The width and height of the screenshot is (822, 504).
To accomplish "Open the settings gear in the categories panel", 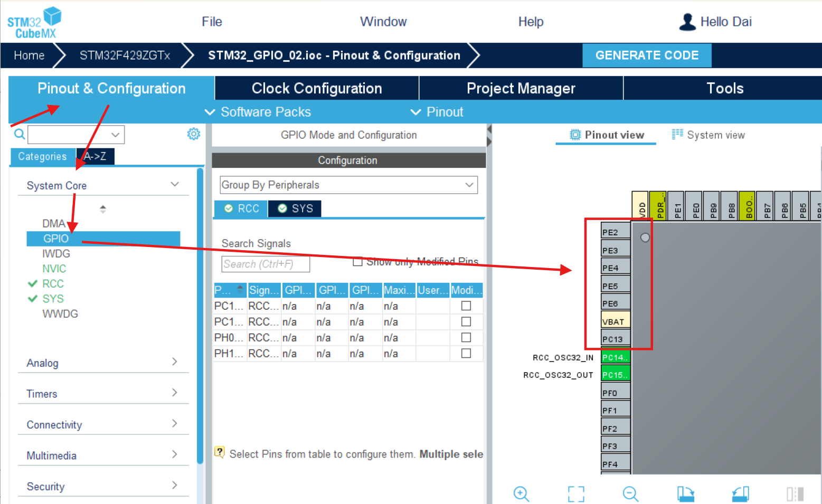I will pos(194,134).
